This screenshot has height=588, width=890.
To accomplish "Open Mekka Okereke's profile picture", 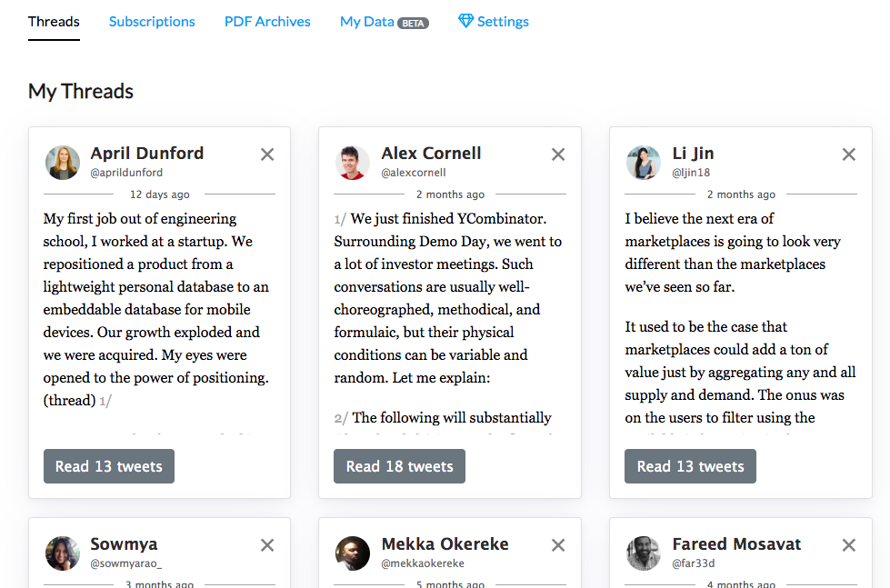I will click(x=353, y=554).
